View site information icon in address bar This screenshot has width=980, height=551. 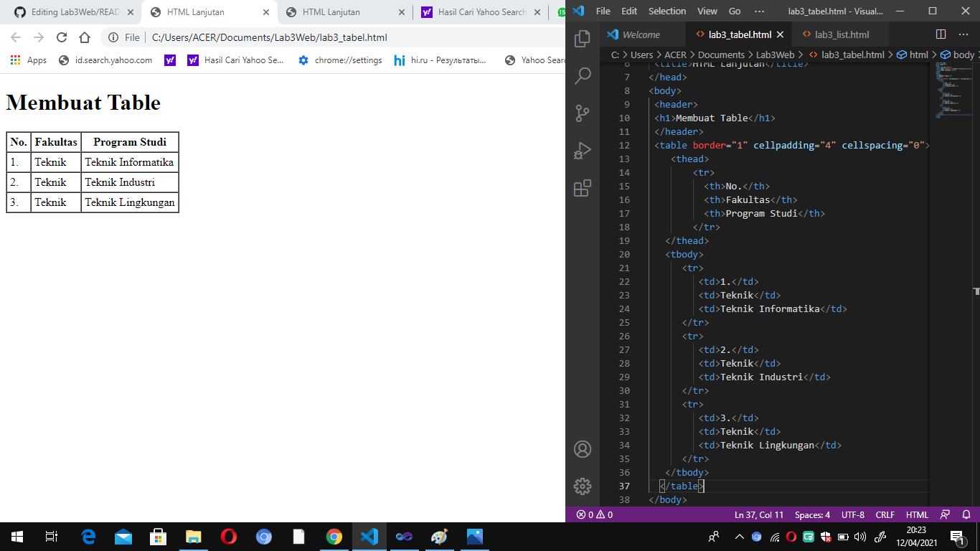pyautogui.click(x=113, y=37)
